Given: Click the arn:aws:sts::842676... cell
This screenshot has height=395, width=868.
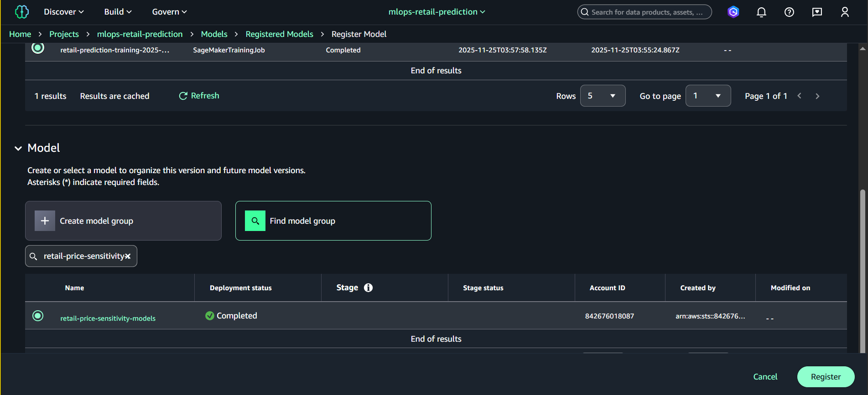Looking at the screenshot, I should (710, 316).
